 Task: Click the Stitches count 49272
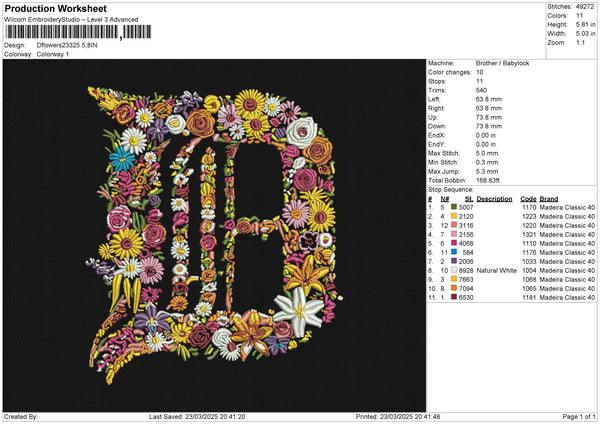[x=585, y=7]
